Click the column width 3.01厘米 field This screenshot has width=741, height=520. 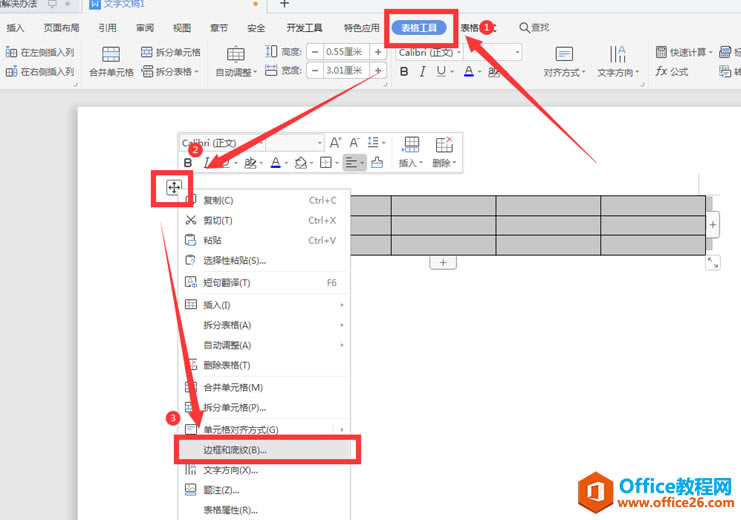point(346,71)
